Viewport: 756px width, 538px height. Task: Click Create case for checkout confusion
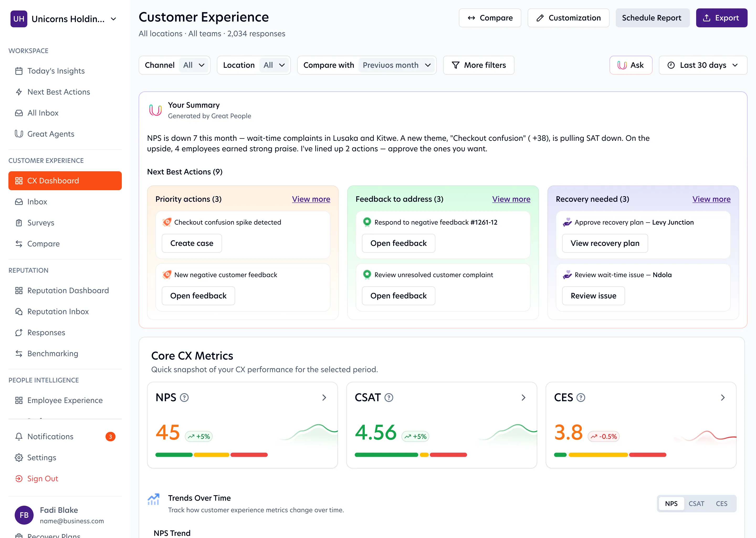[192, 243]
